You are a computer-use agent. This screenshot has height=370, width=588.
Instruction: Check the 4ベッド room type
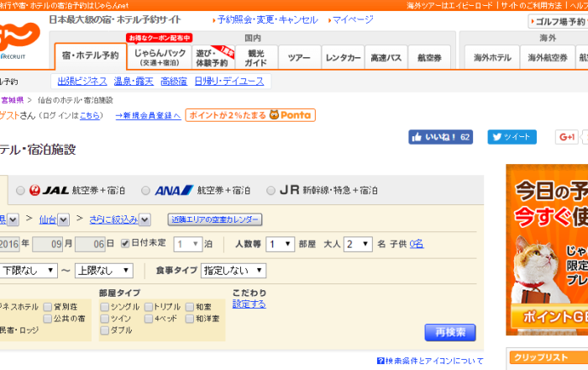(x=149, y=319)
